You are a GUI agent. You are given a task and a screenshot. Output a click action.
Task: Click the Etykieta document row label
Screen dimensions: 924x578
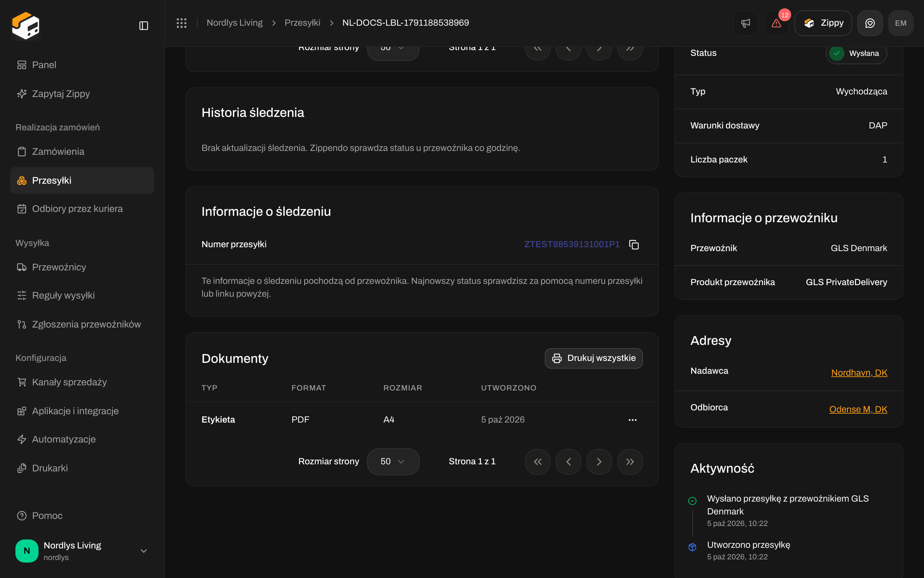coord(218,420)
